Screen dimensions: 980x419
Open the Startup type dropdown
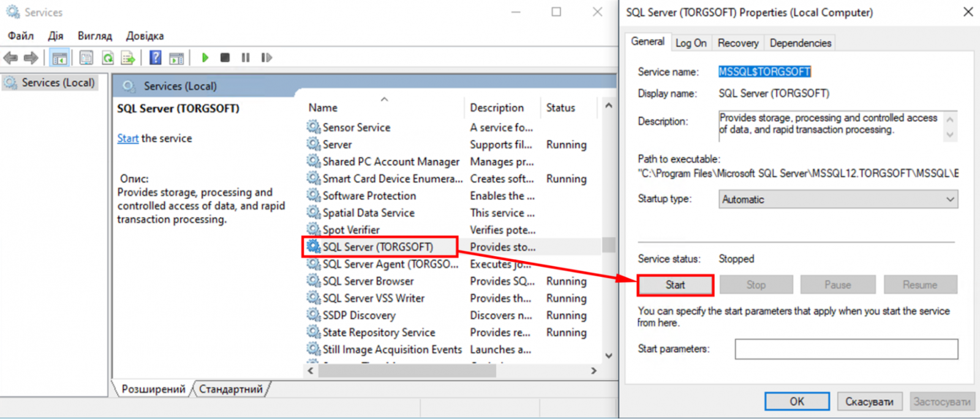point(838,199)
